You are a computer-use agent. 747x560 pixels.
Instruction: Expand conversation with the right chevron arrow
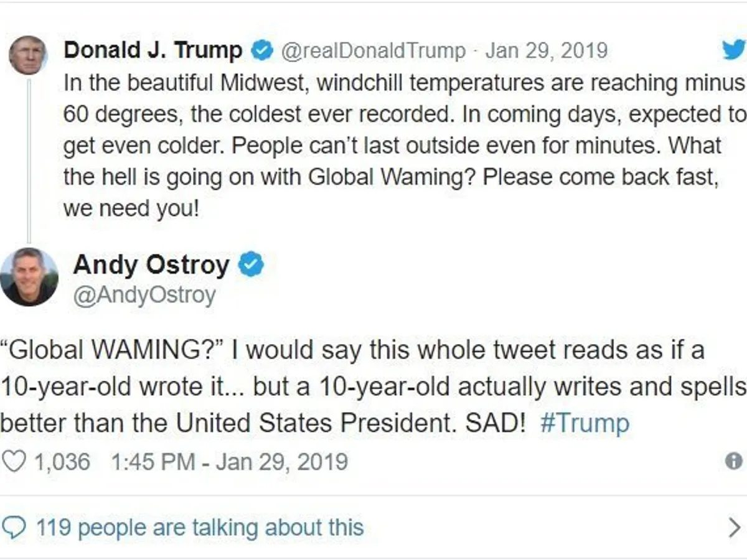[x=735, y=528]
